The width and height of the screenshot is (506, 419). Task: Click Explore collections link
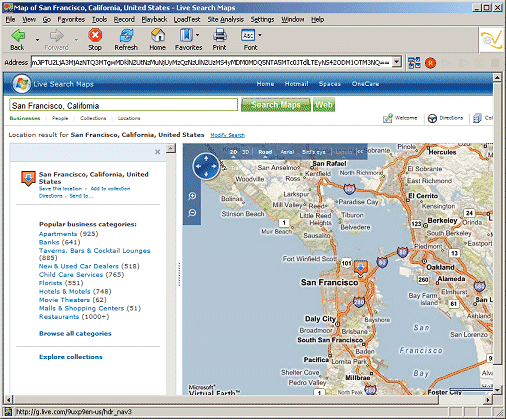click(71, 357)
